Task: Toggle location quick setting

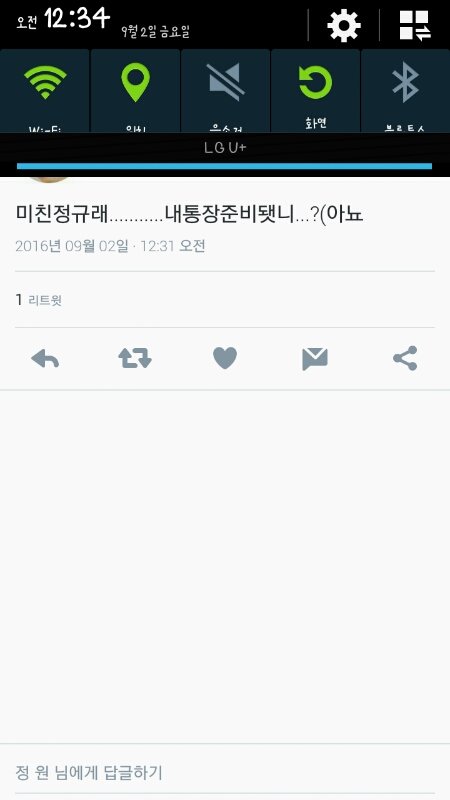Action: [135, 91]
